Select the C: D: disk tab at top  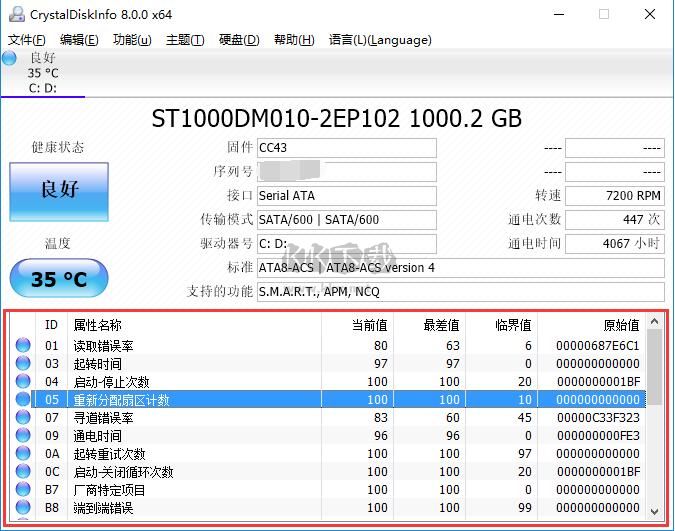43,73
